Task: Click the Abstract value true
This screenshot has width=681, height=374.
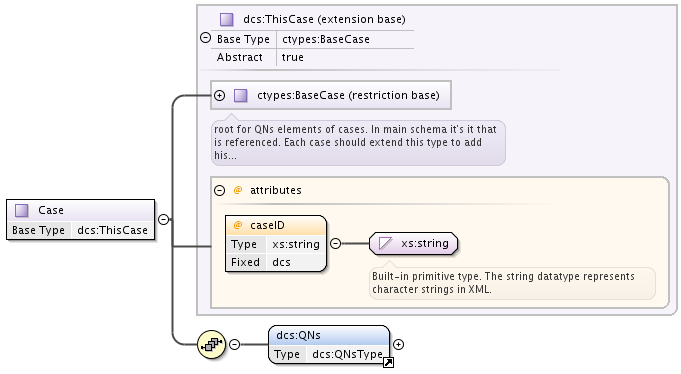Action: (x=293, y=57)
